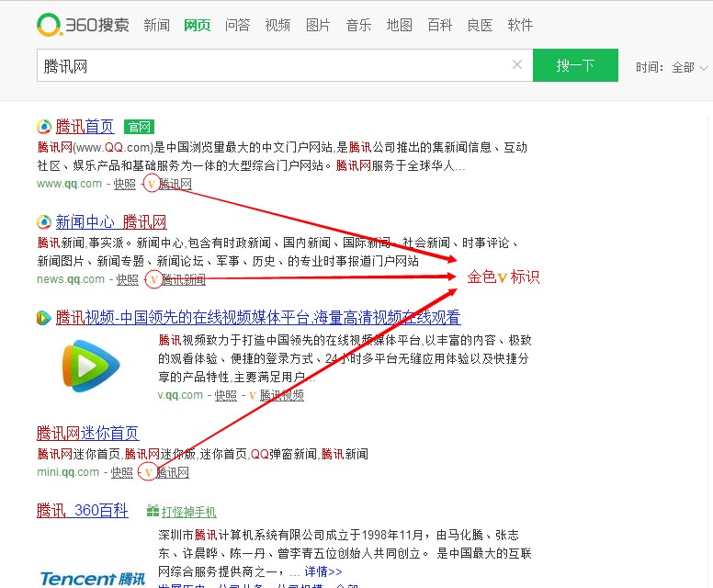Click the 腾讯视频 source link under v.qq.com
713x588 pixels.
(282, 396)
